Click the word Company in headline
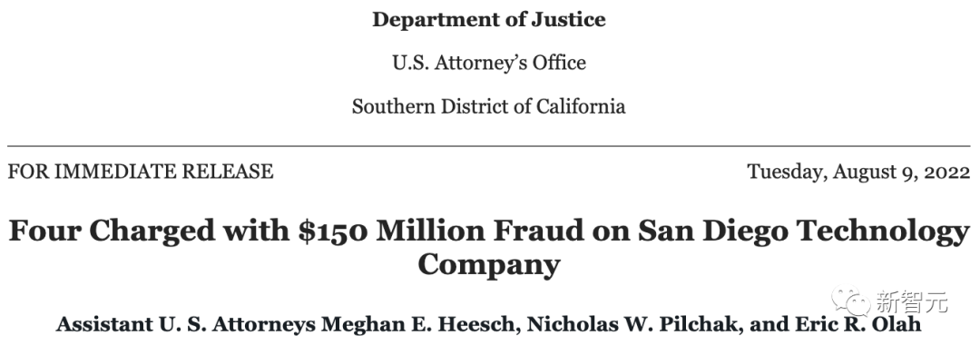The width and height of the screenshot is (980, 345). [489, 264]
